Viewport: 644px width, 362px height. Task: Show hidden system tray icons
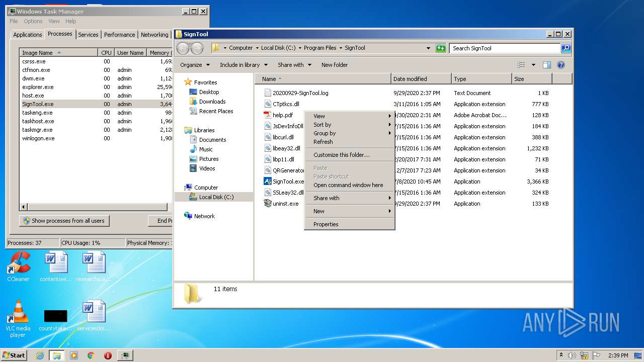pyautogui.click(x=561, y=355)
